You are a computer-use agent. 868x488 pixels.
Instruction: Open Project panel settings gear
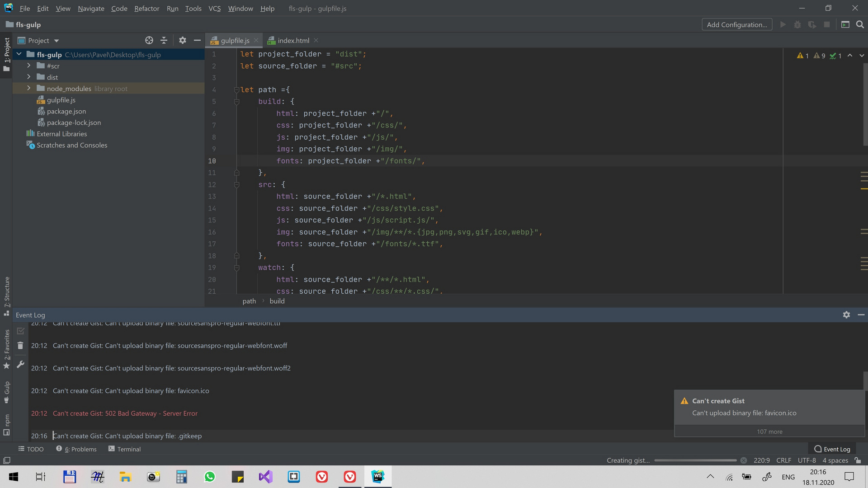182,40
